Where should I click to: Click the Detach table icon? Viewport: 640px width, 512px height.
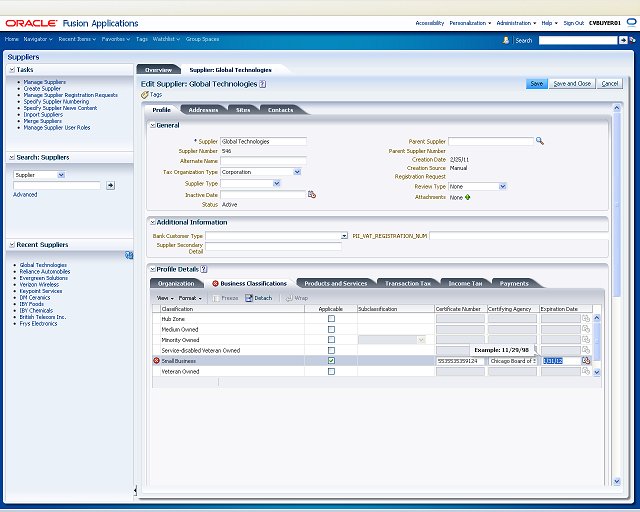pyautogui.click(x=249, y=298)
